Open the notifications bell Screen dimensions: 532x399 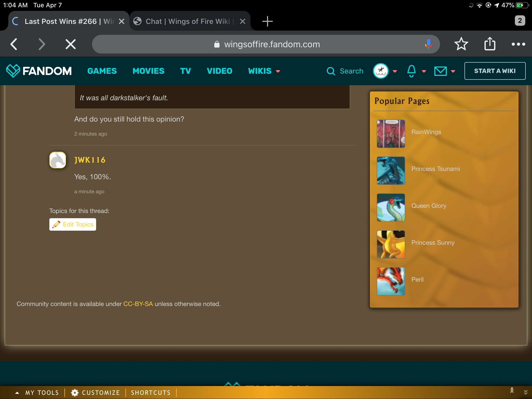coord(411,71)
